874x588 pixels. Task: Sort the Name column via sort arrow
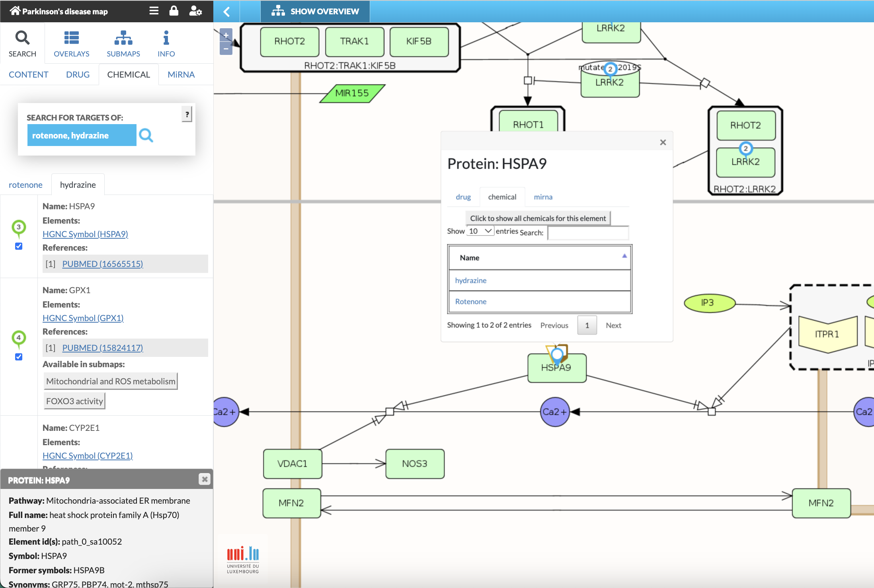click(624, 256)
